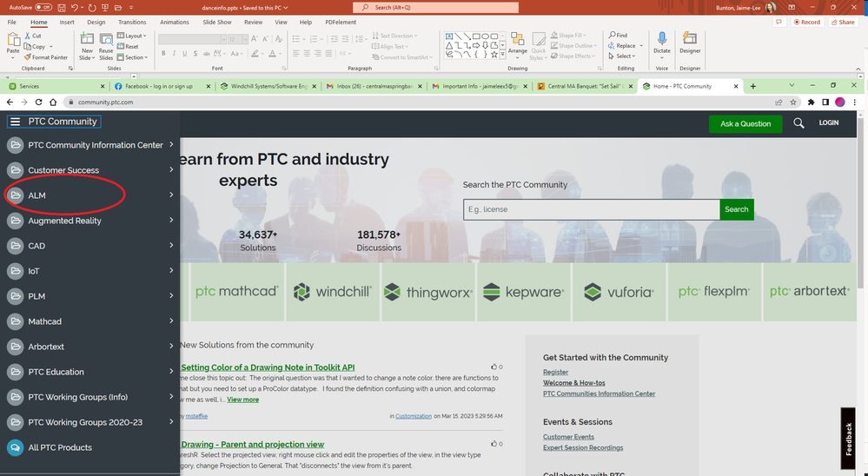This screenshot has height=476, width=868.
Task: Switch to the Insert ribbon tab
Action: pyautogui.click(x=67, y=22)
